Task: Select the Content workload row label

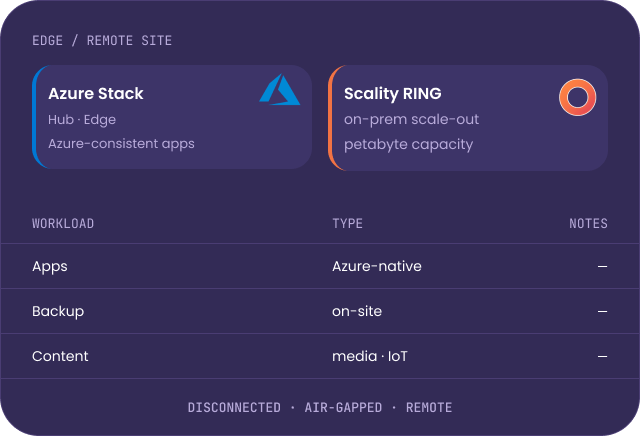Action: click(x=60, y=356)
